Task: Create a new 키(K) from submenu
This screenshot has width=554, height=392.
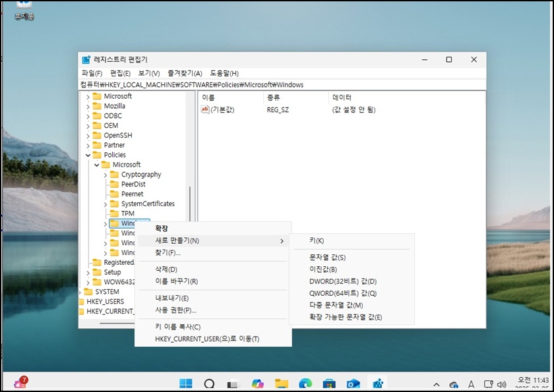Action: [352, 240]
